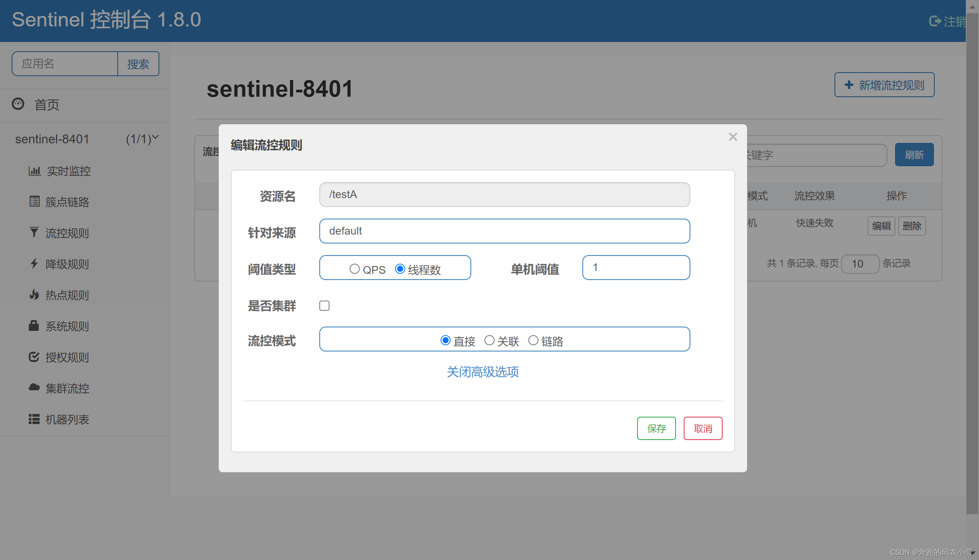This screenshot has height=560, width=979.
Task: Click the flame icon for 热点规则
Action: tap(34, 294)
